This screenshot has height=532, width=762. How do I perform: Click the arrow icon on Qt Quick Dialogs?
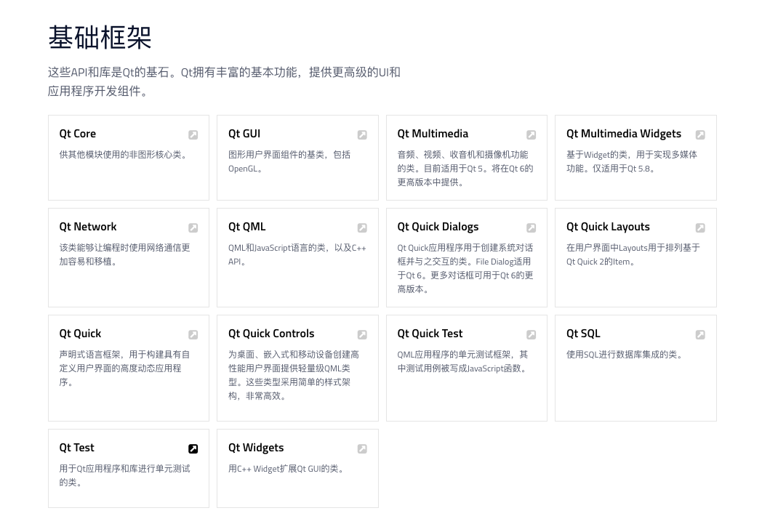(531, 227)
